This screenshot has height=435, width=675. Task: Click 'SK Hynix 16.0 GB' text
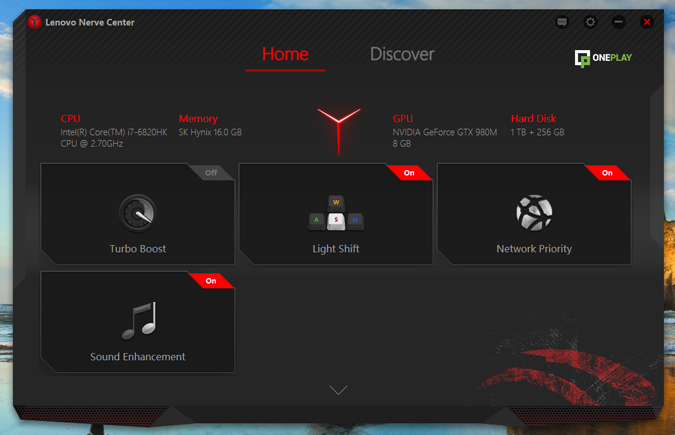[x=210, y=133]
